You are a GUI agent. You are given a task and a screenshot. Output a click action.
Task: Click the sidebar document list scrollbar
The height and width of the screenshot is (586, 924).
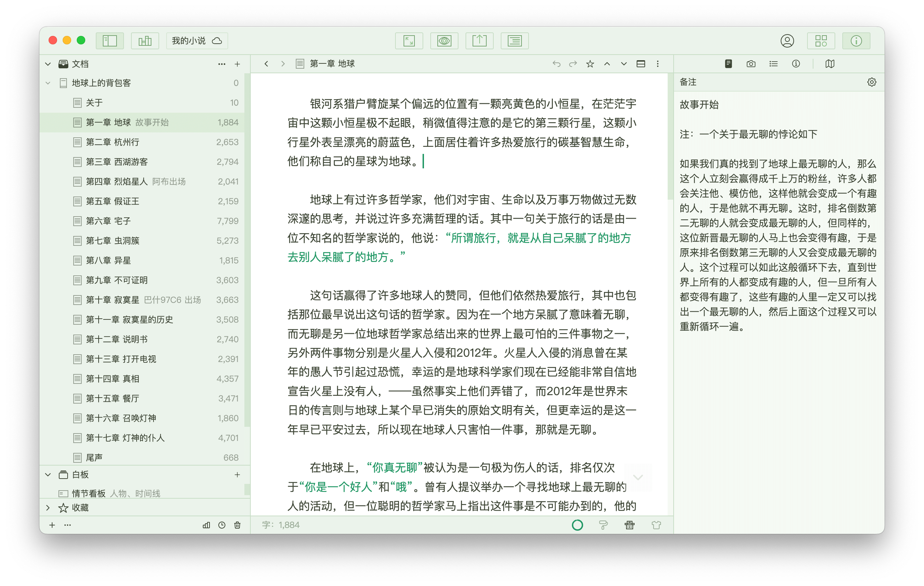247,249
